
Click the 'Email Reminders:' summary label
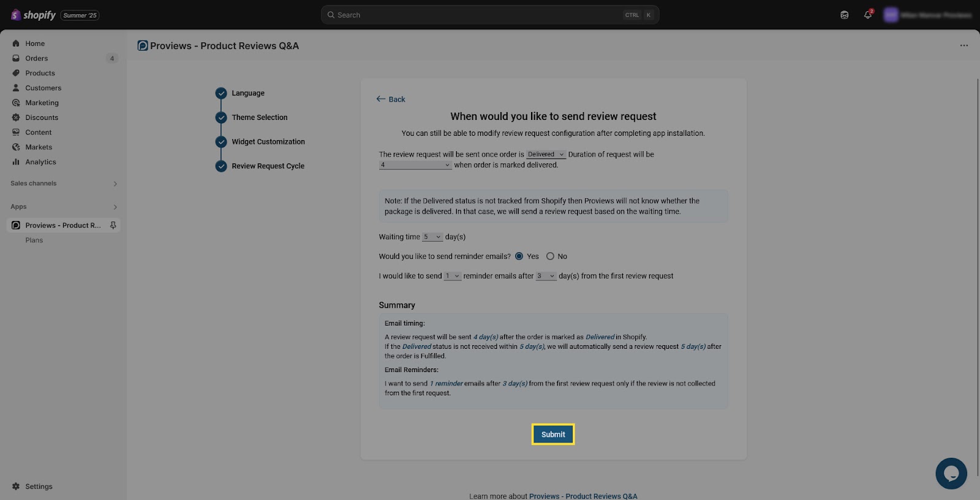(412, 370)
